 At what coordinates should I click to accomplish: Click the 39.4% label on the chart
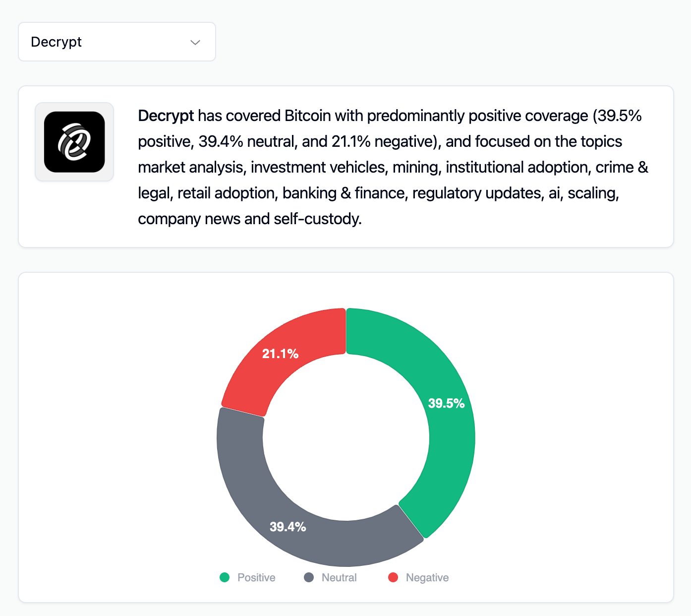coord(288,527)
